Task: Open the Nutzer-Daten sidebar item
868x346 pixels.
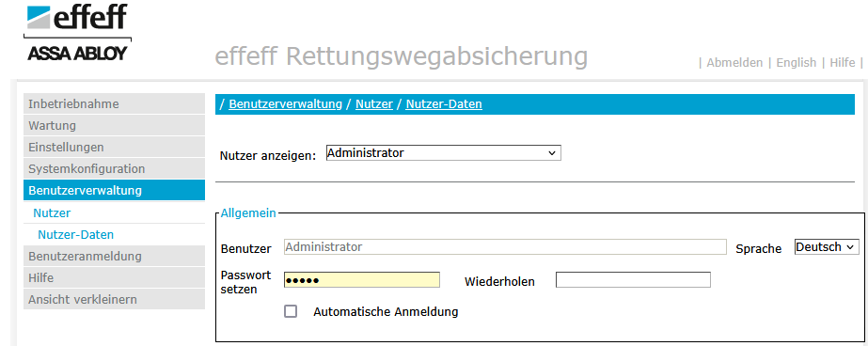Action: point(76,235)
